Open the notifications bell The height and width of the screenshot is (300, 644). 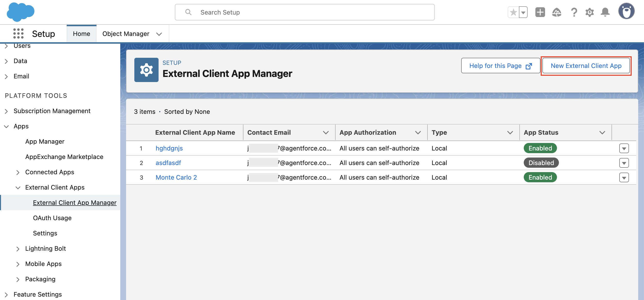(605, 12)
